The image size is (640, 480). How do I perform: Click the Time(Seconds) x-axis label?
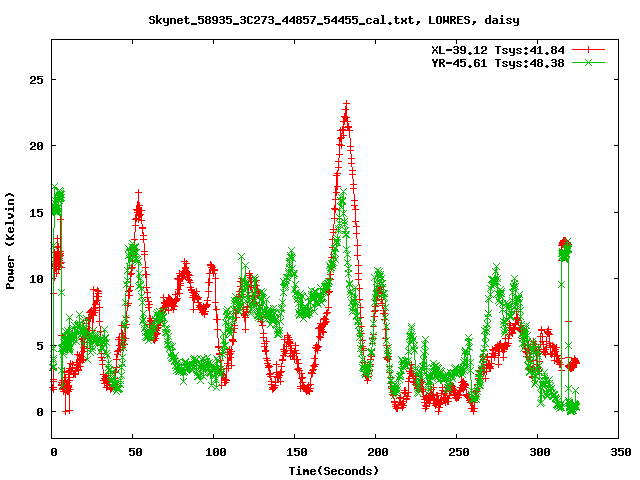click(334, 471)
